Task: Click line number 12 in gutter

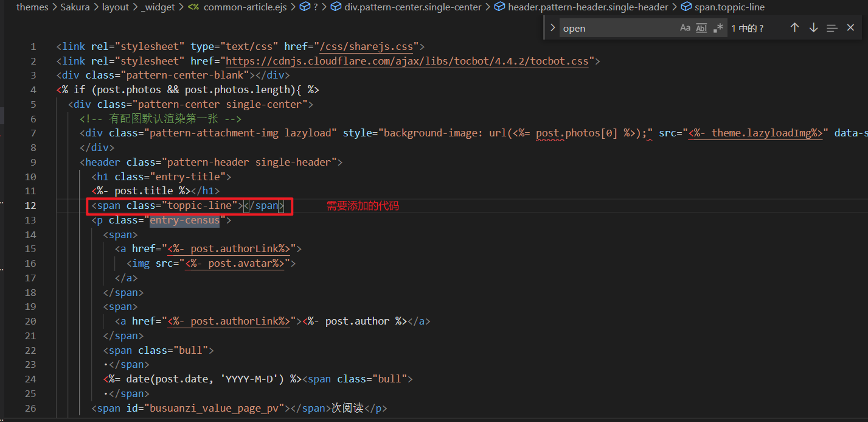Action: [x=30, y=206]
